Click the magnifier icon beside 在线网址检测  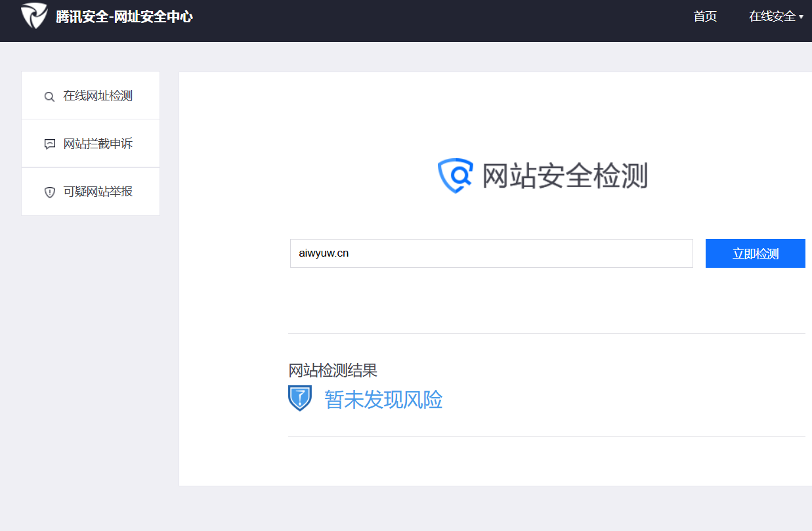[49, 96]
